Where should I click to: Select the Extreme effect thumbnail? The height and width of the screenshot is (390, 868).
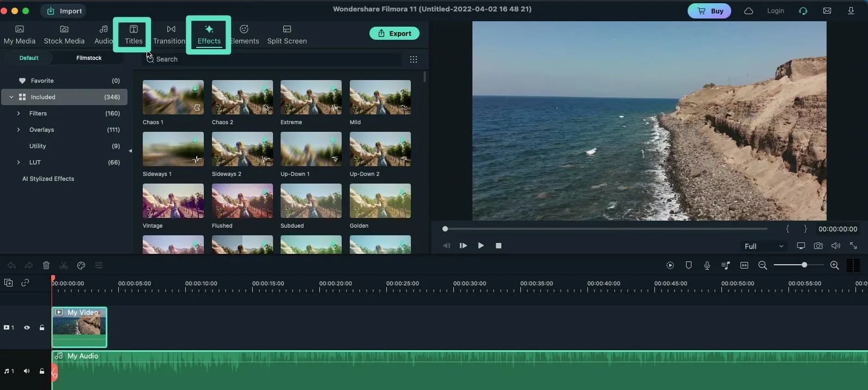[311, 97]
